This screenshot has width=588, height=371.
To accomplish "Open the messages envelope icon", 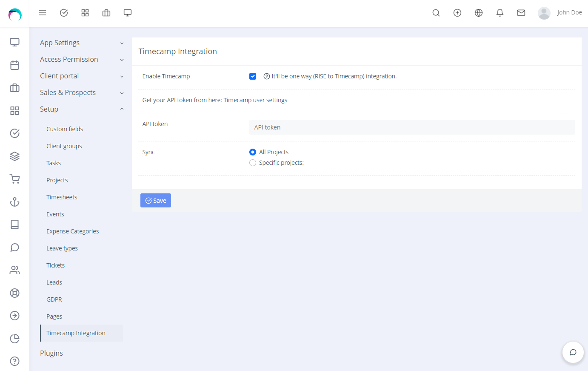I will 521,13.
